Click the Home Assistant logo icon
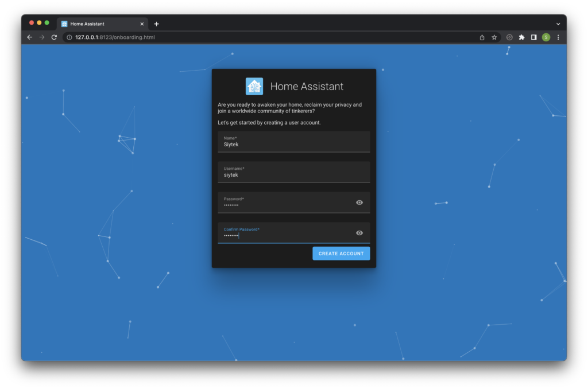The width and height of the screenshot is (588, 389). pyautogui.click(x=254, y=86)
